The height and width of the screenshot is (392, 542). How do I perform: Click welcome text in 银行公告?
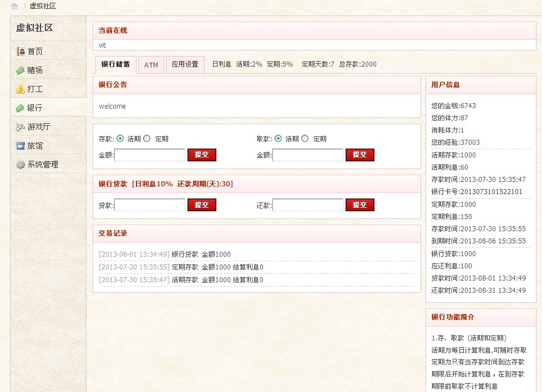pos(113,106)
